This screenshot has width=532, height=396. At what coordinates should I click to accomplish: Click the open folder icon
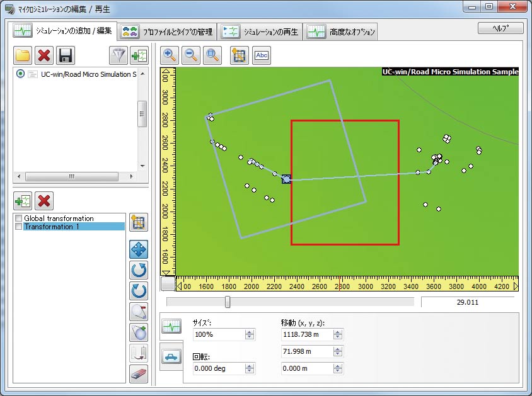23,55
